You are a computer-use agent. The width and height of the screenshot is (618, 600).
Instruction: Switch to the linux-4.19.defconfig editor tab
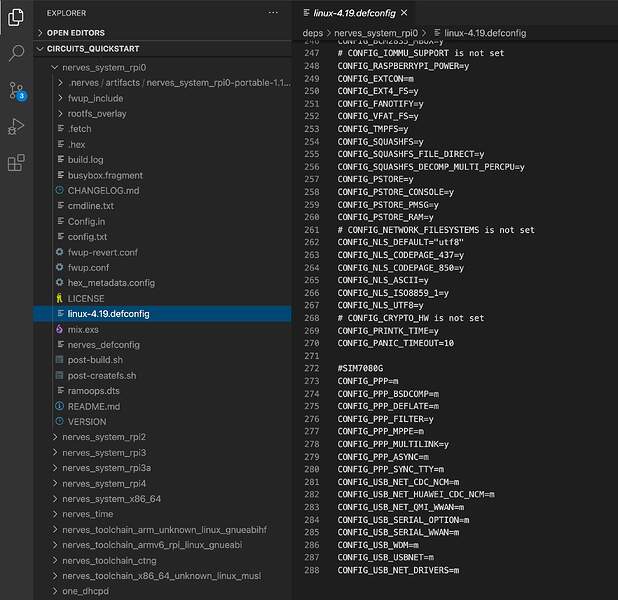[x=354, y=13]
